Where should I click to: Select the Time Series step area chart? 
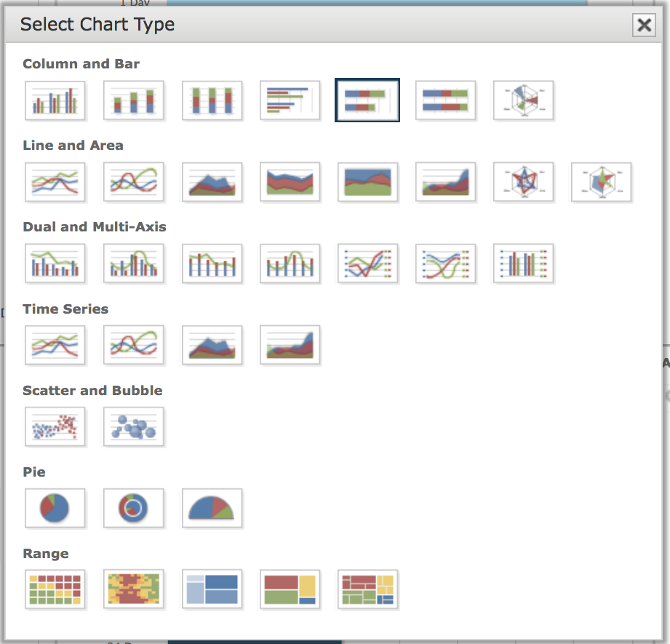[x=290, y=346]
